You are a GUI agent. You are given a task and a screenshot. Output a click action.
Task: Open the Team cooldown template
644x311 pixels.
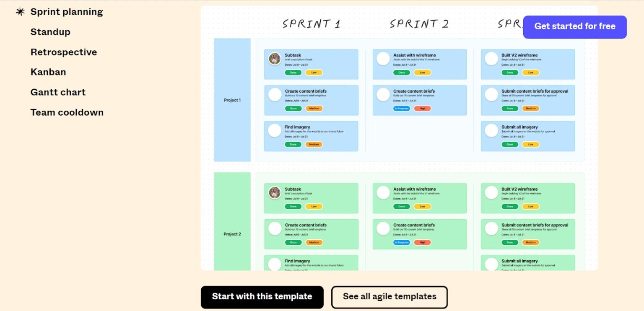(x=67, y=112)
